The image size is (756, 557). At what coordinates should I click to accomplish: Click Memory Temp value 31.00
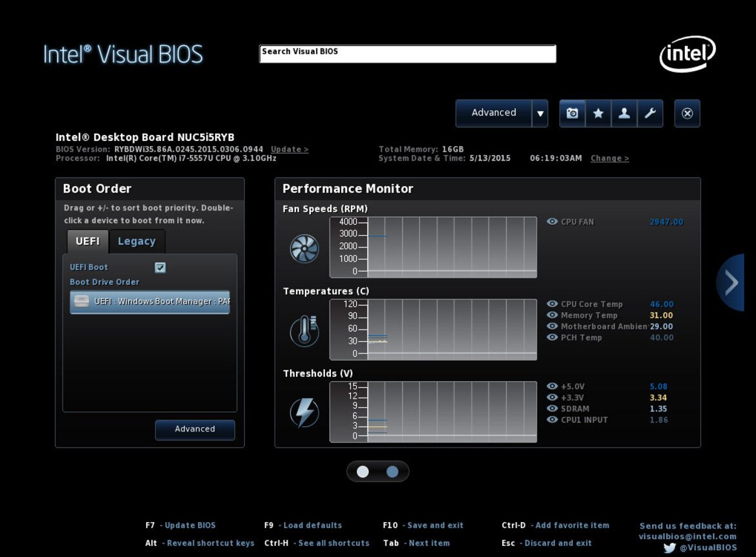tap(661, 315)
